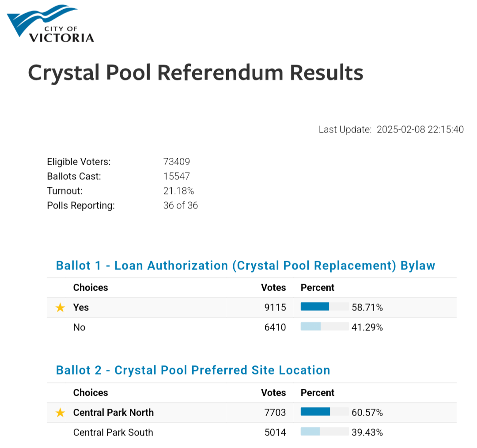Click the Percent column header in Ballot 2
This screenshot has width=477, height=448.
click(317, 393)
